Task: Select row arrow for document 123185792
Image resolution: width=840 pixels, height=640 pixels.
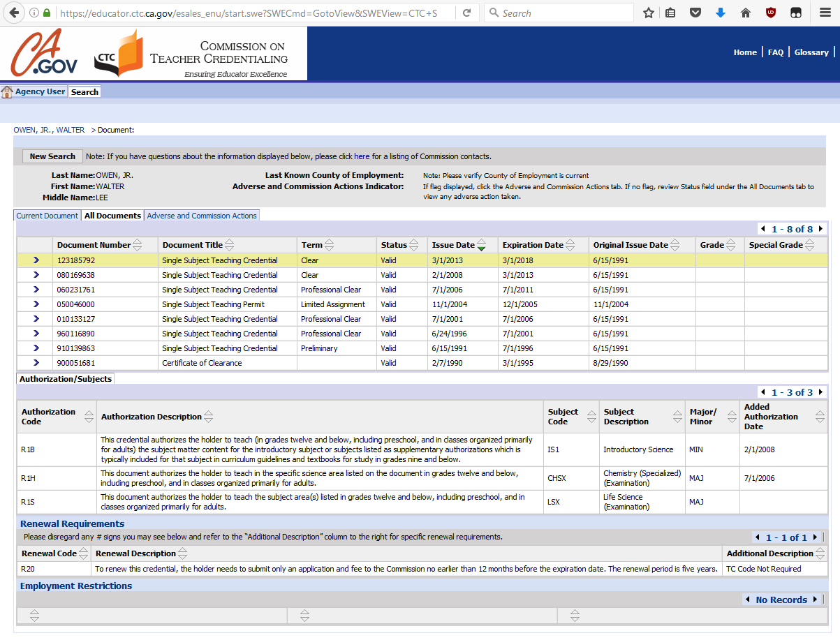Action: pyautogui.click(x=36, y=260)
